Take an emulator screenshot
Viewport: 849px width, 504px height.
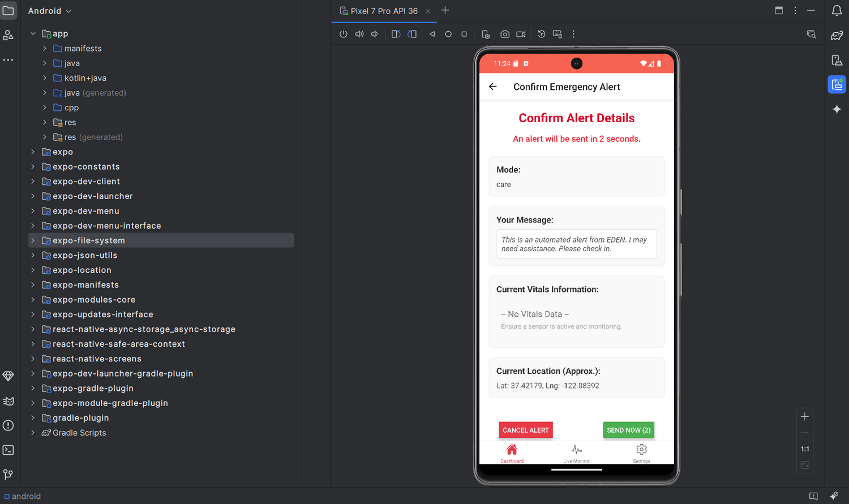pos(505,34)
